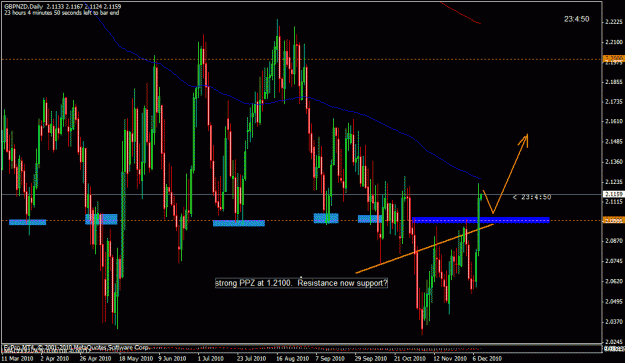The width and height of the screenshot is (625, 363).
Task: Click the 2.2100 price axis label
Action: click(x=614, y=42)
